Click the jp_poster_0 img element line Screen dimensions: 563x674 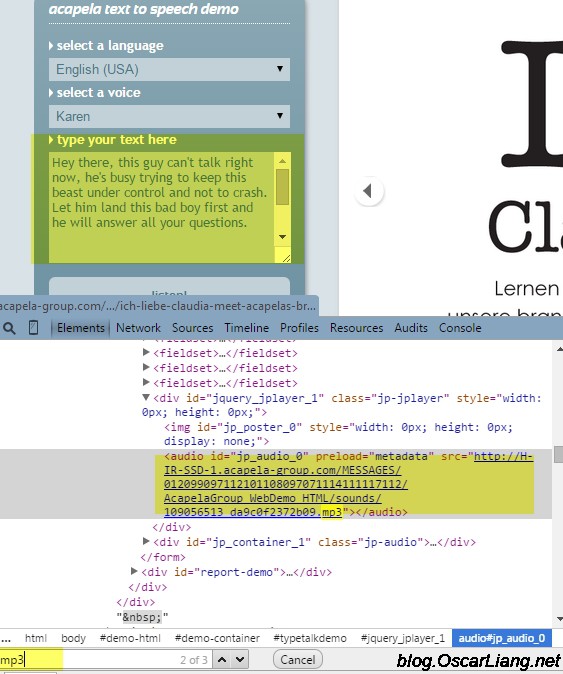point(338,434)
